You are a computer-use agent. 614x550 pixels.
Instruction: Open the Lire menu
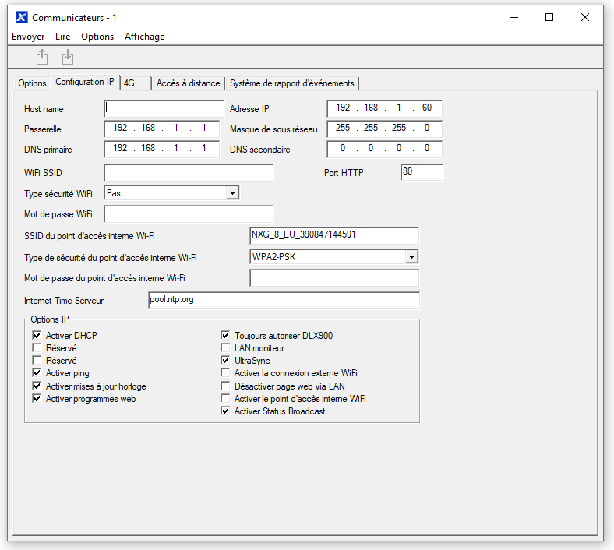pyautogui.click(x=63, y=37)
